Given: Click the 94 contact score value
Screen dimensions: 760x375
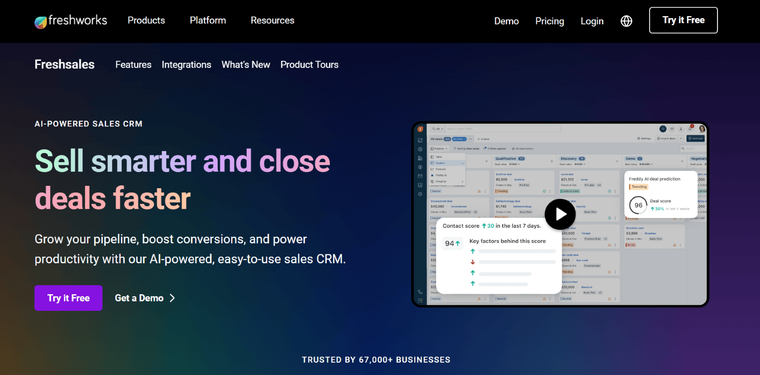Looking at the screenshot, I should point(453,243).
